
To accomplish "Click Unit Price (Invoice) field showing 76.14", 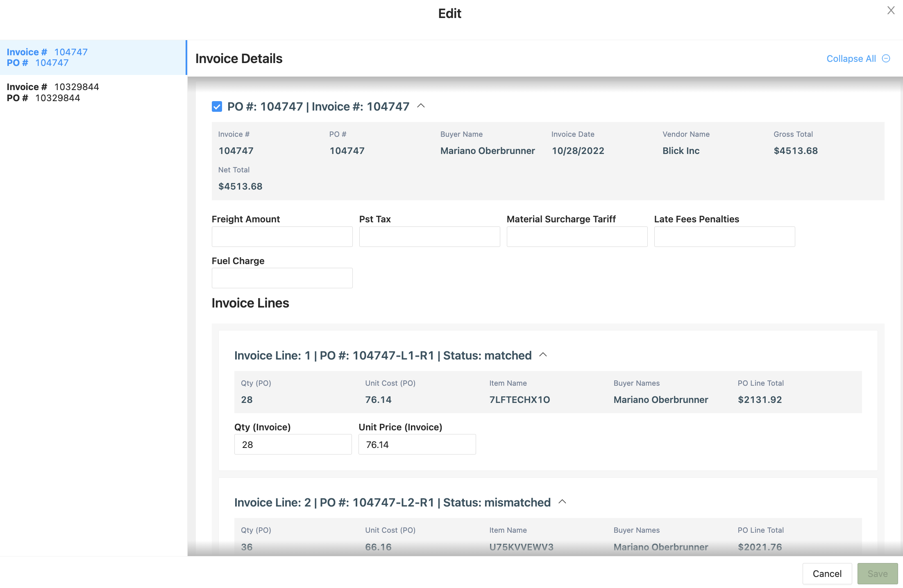I will coord(417,444).
